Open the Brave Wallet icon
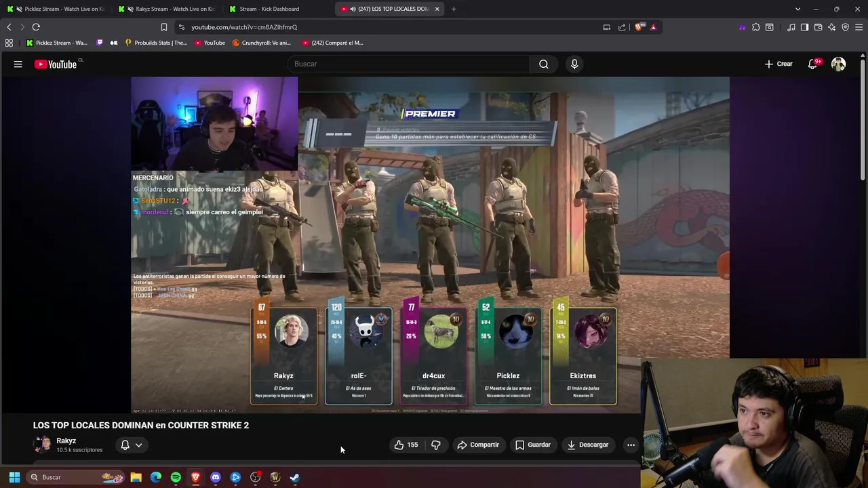Screen dimensions: 868x488 tap(818, 27)
